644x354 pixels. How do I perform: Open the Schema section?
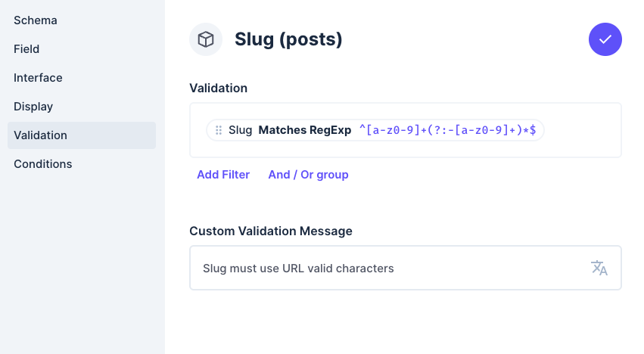point(36,20)
